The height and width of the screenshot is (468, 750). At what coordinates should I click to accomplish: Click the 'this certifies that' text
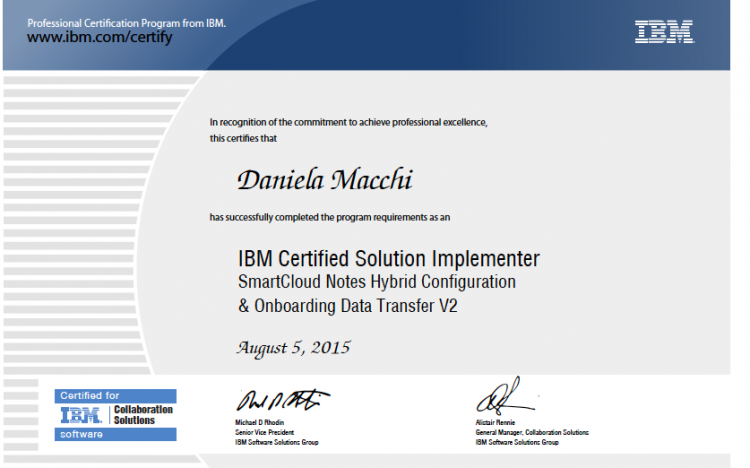point(243,138)
